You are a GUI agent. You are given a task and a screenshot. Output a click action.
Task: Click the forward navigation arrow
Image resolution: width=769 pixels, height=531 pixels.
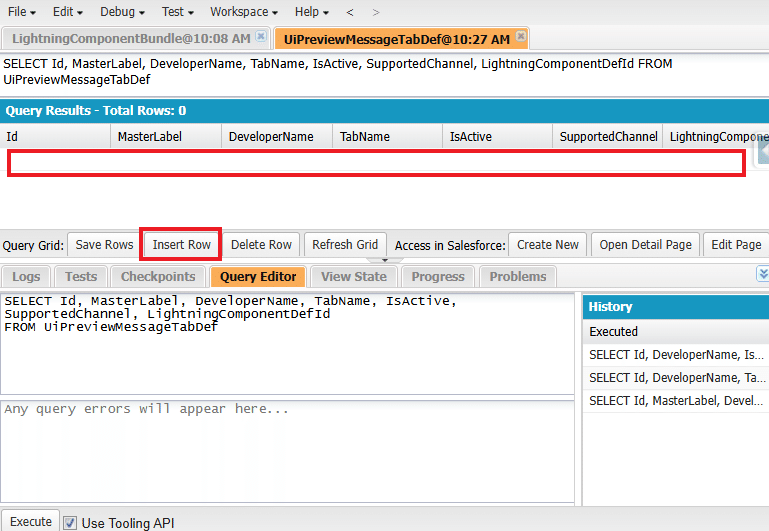(376, 12)
